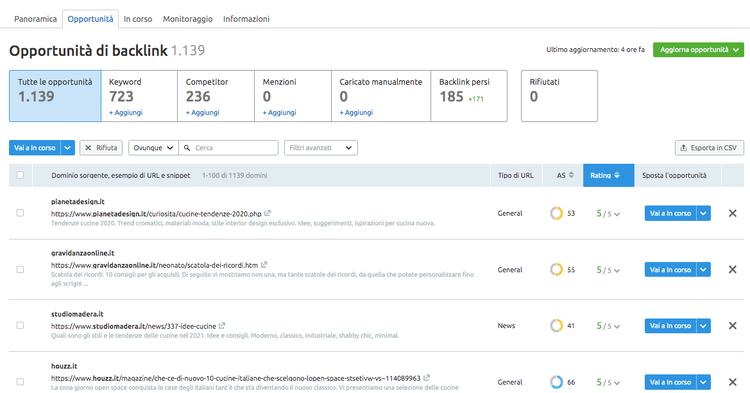Image resolution: width=750 pixels, height=393 pixels.
Task: Open external link icon for gravidanzaonline.it URL
Action: (x=264, y=264)
